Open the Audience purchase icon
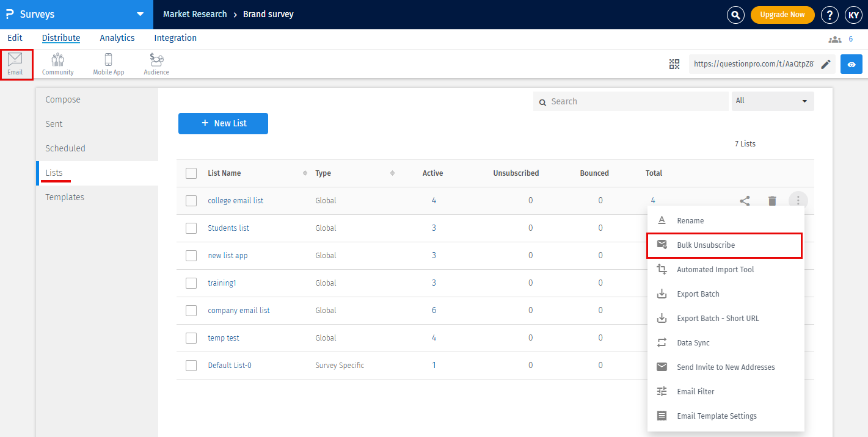This screenshot has width=868, height=437. pos(156,64)
